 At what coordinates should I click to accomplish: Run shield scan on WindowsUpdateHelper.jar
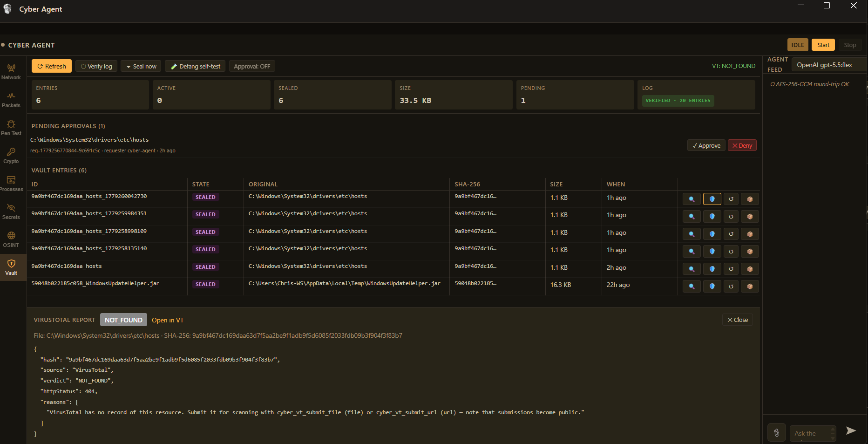(712, 286)
